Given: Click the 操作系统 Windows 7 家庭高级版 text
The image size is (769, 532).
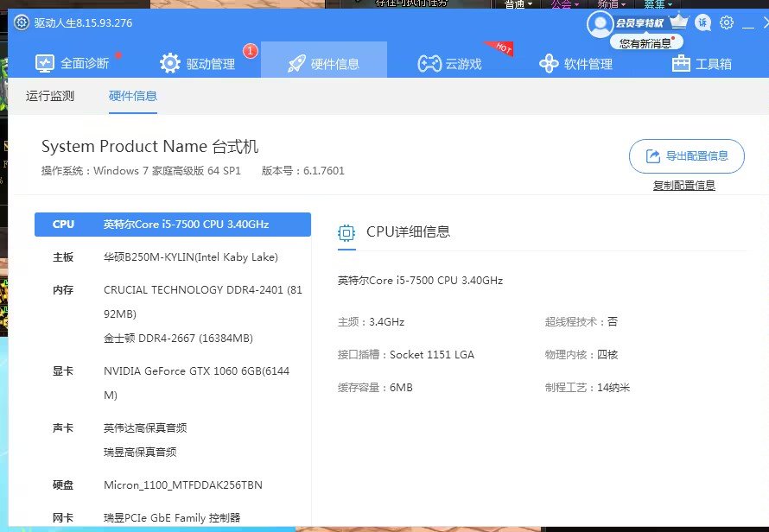Looking at the screenshot, I should tap(141, 171).
